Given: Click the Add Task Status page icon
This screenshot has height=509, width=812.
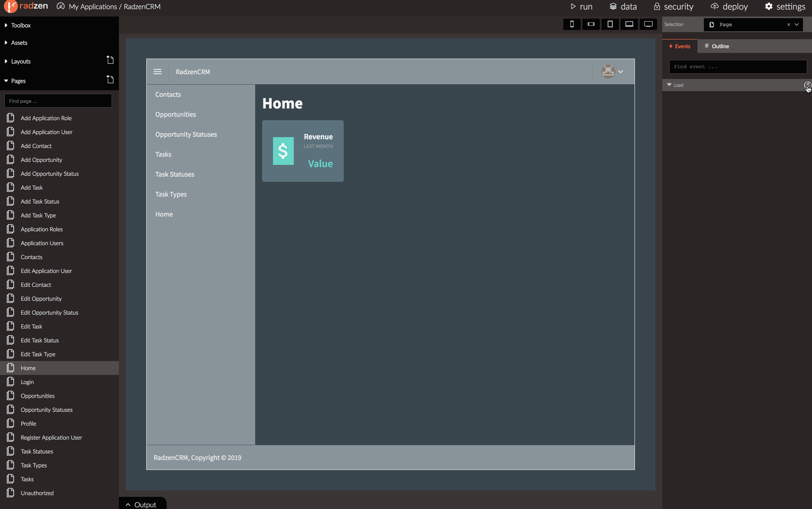Looking at the screenshot, I should [x=11, y=201].
